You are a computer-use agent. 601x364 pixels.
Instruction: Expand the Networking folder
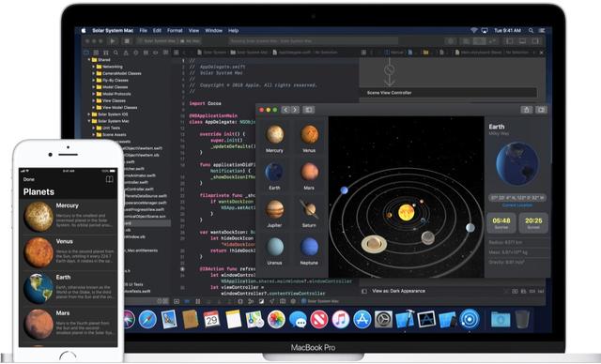coord(93,67)
